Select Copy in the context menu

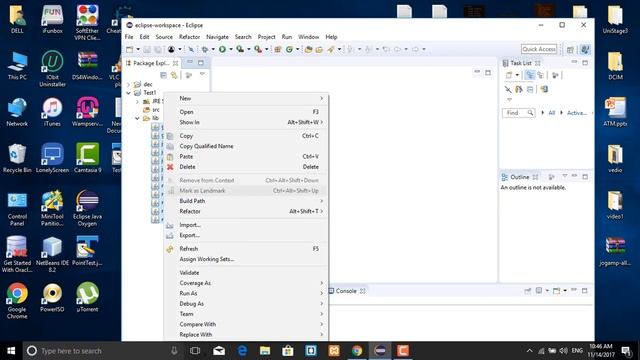(x=246, y=136)
